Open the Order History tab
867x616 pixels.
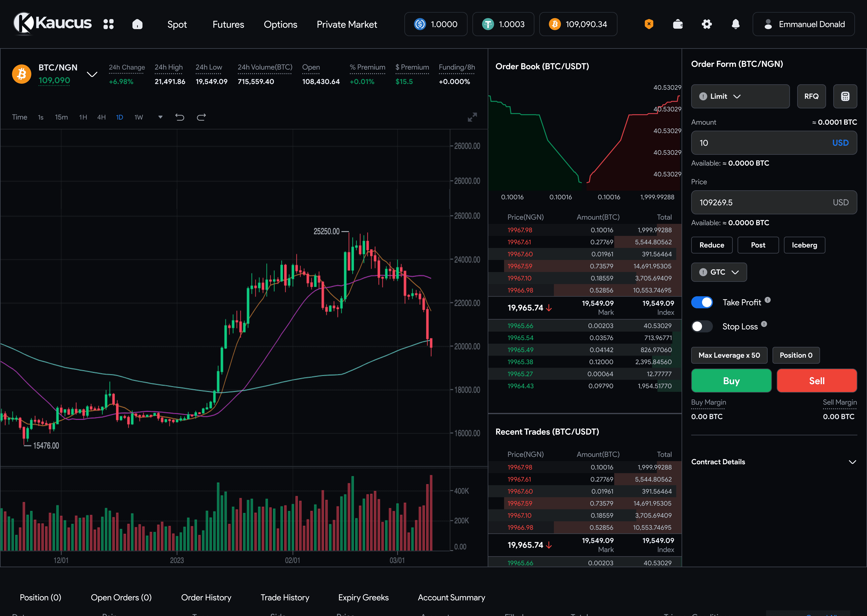[206, 597]
